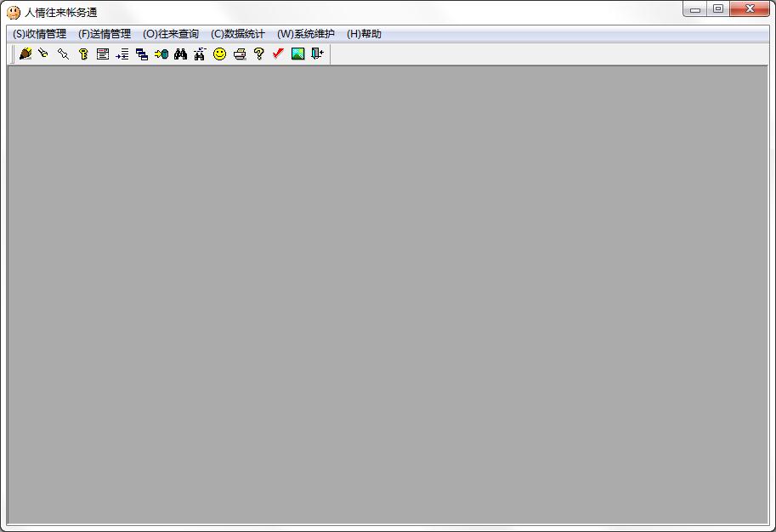Minimize the 人情往来帐务通 window
Screen dimensions: 776x532
click(x=695, y=8)
